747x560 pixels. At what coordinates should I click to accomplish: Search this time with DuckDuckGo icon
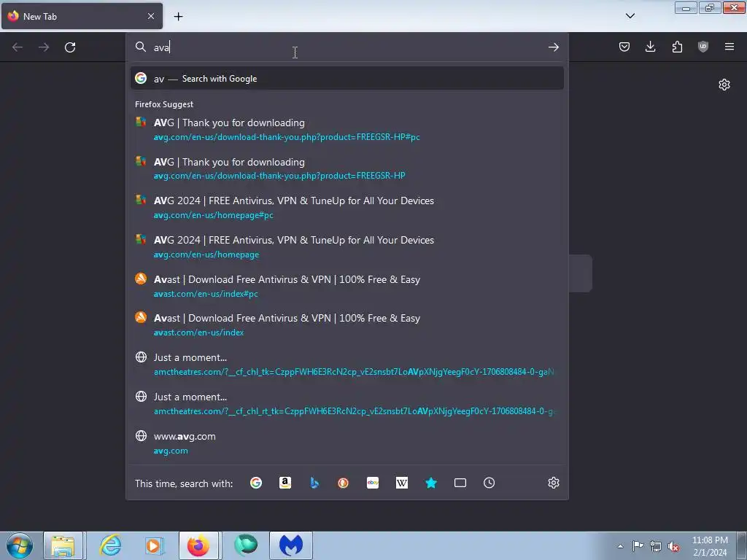(344, 483)
